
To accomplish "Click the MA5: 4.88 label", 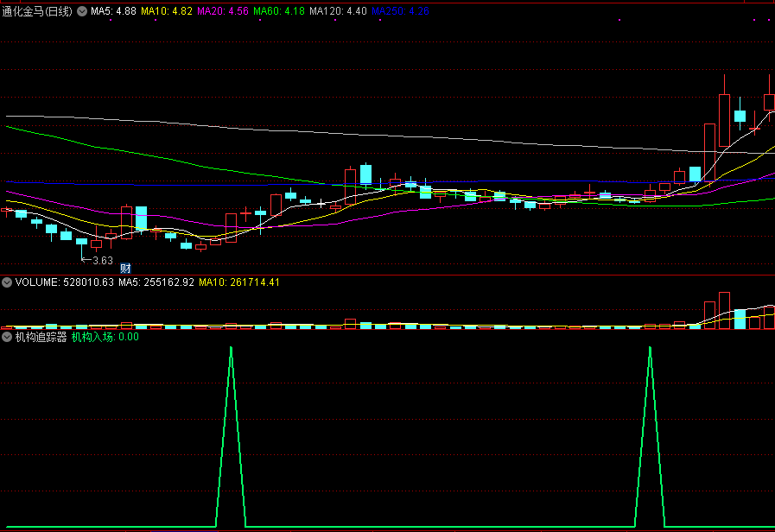I will (113, 11).
